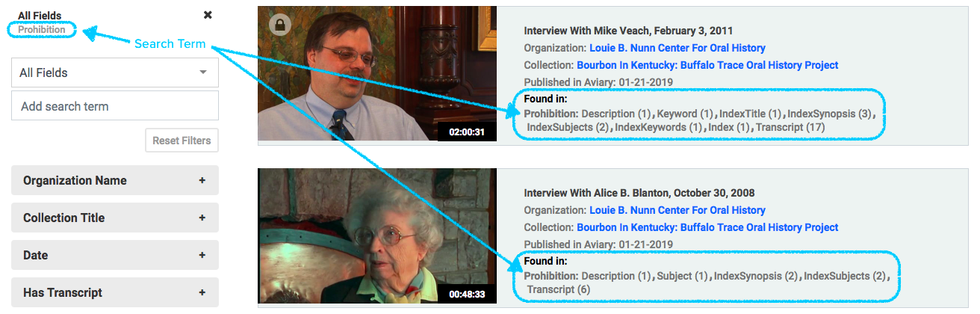Image resolution: width=980 pixels, height=314 pixels.
Task: Expand the Organization Name filter plus icon
Action: coord(202,180)
